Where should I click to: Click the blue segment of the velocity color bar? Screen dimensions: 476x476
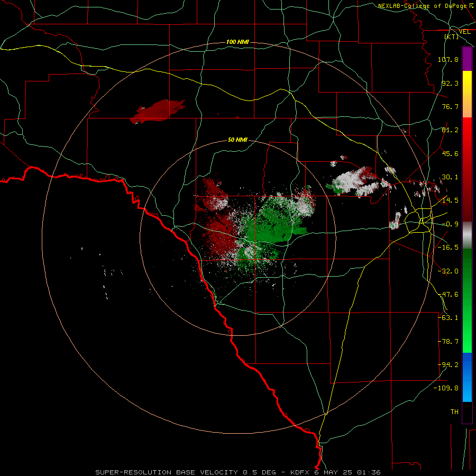(467, 377)
